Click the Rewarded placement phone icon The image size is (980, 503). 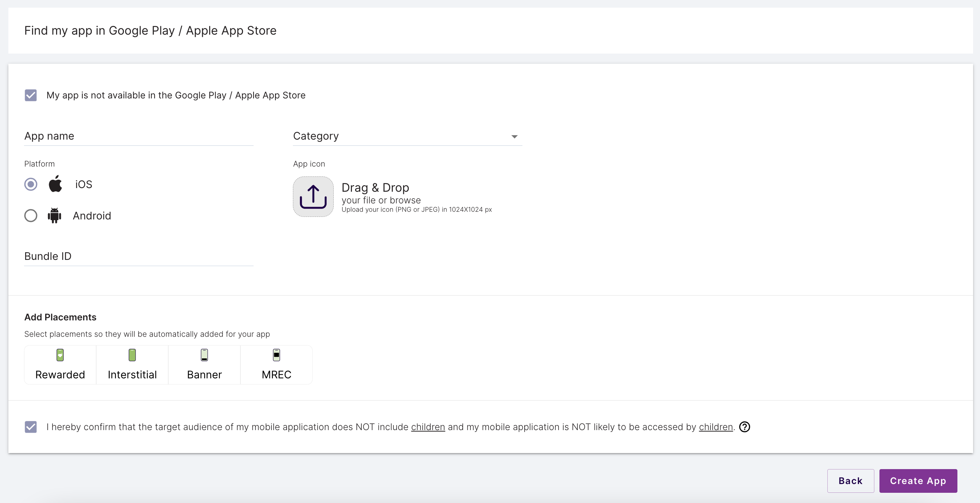click(60, 355)
